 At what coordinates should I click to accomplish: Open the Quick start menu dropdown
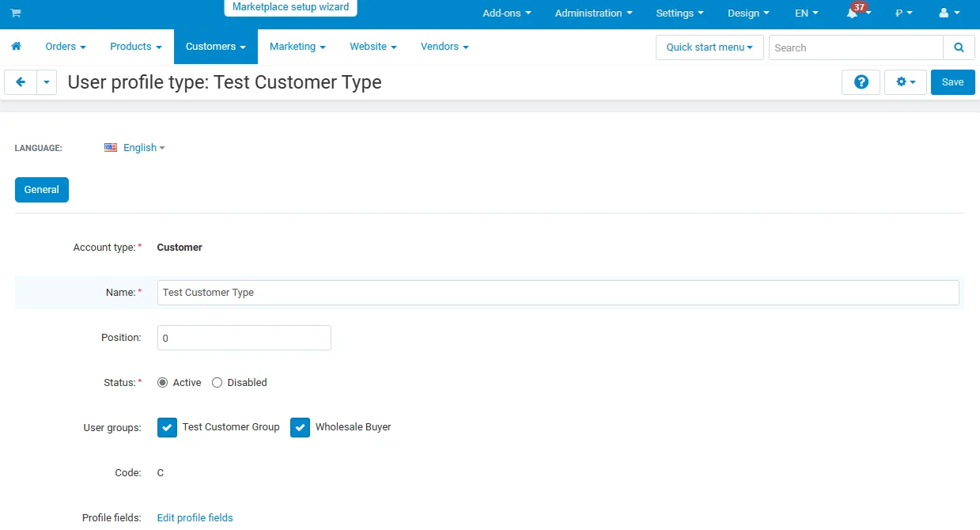(709, 47)
